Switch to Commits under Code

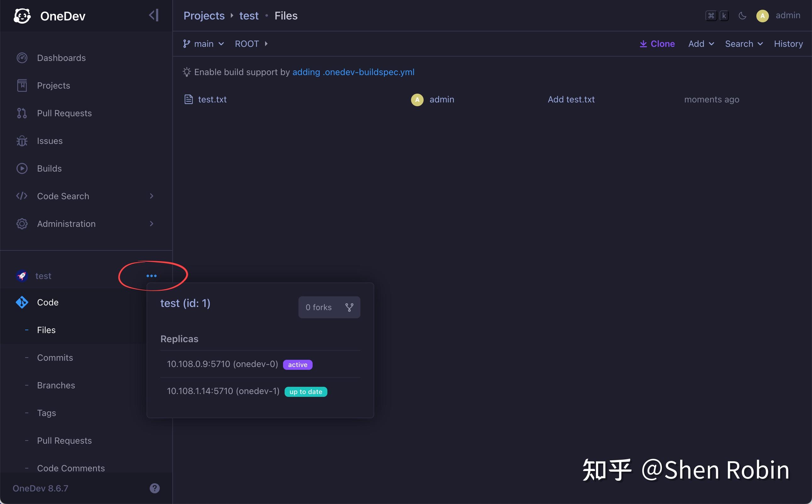coord(54,357)
